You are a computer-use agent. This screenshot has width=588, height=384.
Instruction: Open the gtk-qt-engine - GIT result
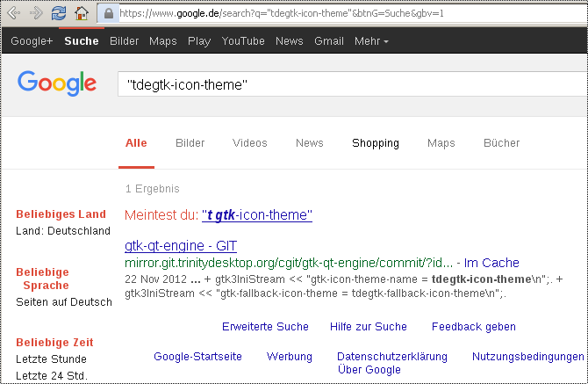181,245
